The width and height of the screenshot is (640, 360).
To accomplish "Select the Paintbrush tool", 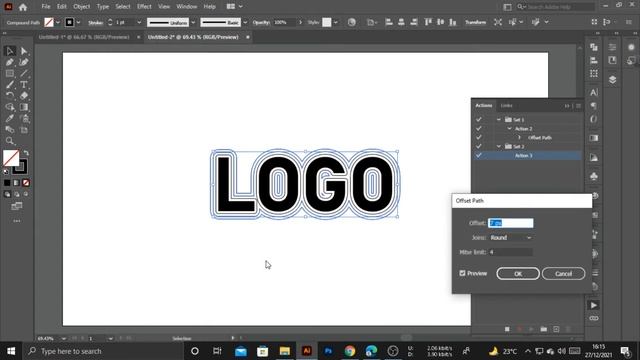I will (10, 85).
